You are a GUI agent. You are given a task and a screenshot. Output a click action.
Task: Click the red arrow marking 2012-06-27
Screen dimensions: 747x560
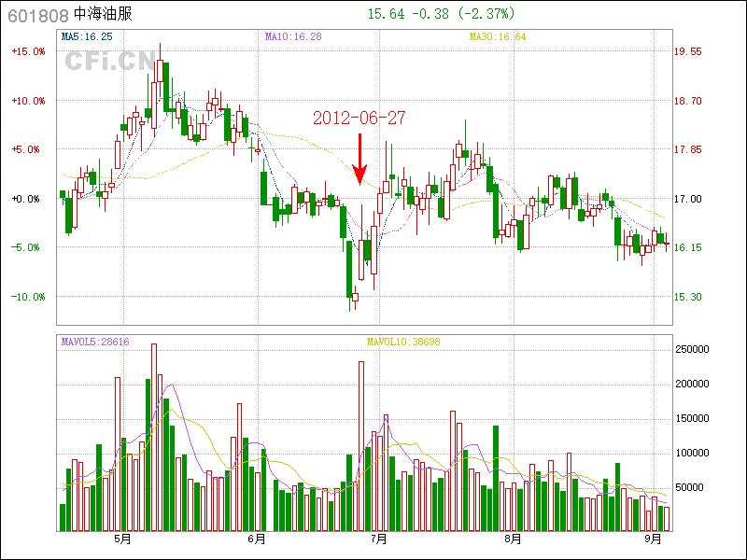click(359, 159)
